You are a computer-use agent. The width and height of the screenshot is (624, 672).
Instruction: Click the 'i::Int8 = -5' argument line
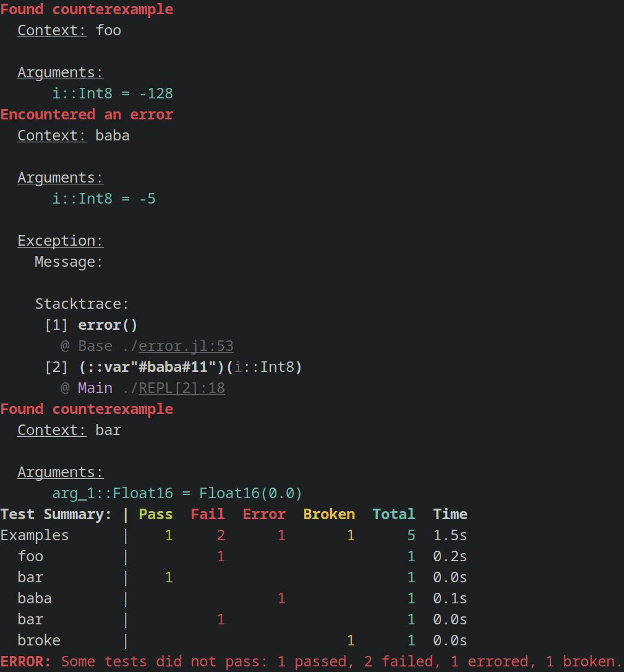104,199
